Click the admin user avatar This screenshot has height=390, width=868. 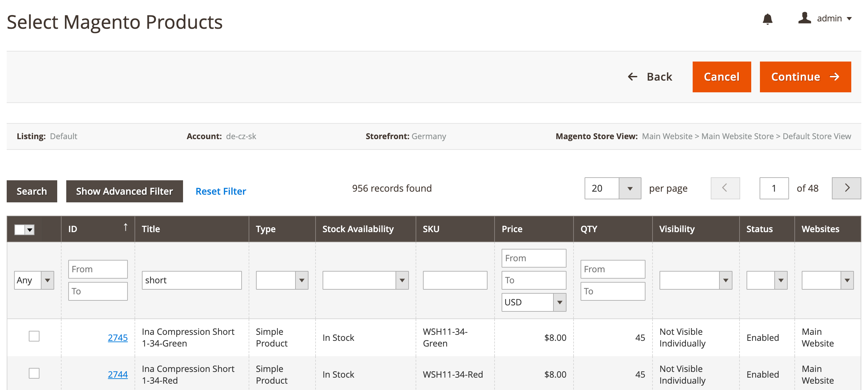tap(805, 18)
